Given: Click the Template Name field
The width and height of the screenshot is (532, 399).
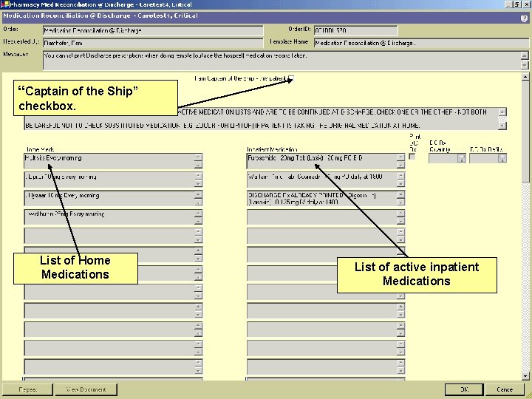Looking at the screenshot, I should coord(421,43).
